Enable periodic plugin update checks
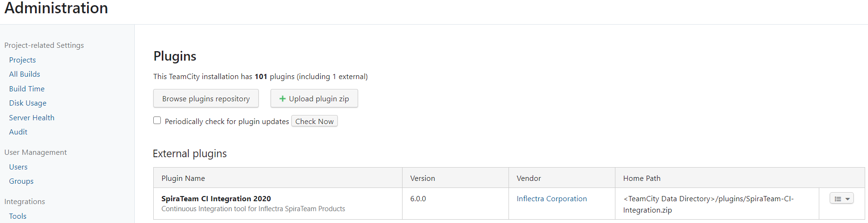Viewport: 868px width, 223px height. 157,120
